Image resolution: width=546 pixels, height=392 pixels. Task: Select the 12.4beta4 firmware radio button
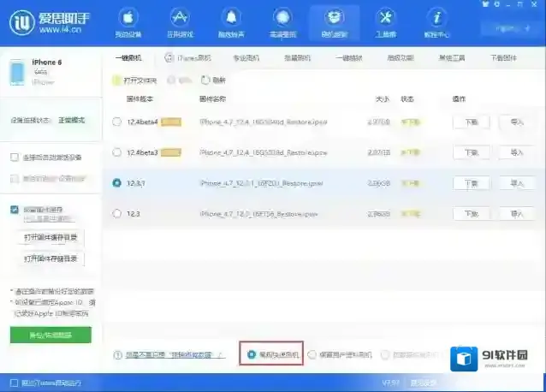click(116, 122)
